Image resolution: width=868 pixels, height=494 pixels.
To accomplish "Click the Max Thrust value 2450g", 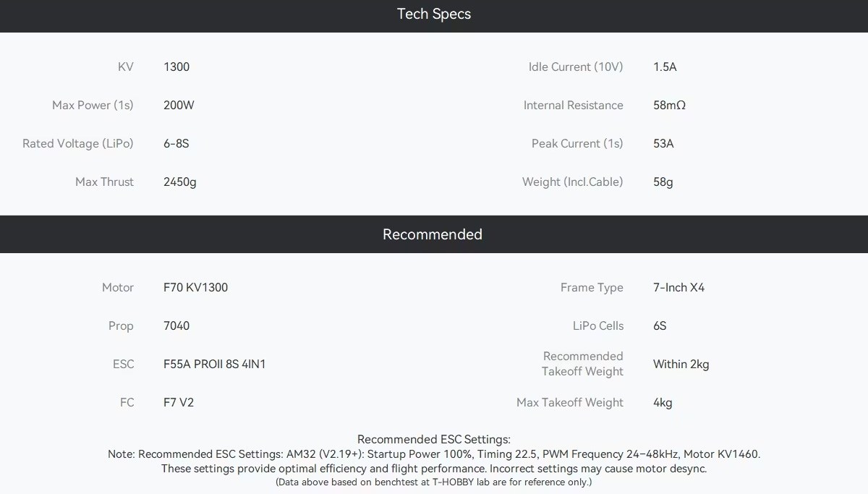I will tap(180, 182).
